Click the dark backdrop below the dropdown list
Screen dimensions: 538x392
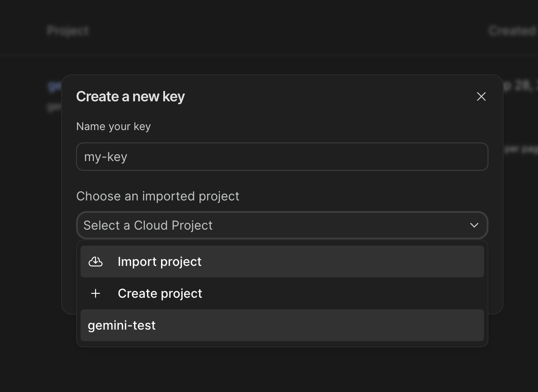point(282,369)
